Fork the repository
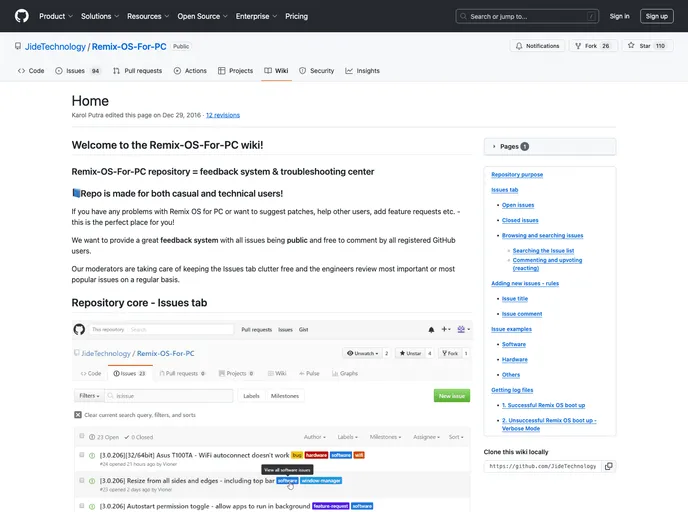This screenshot has width=688, height=512. (592, 46)
